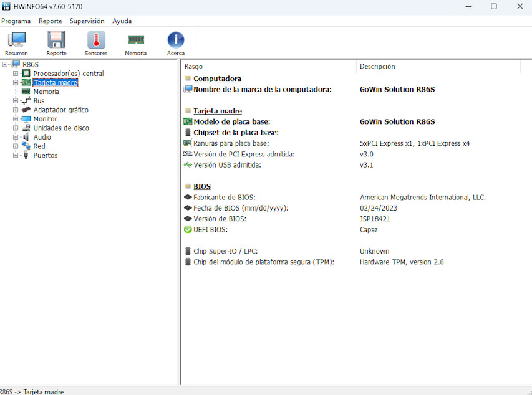Viewport: 532px width, 395px height.
Task: Expand the Procesador(es) central node
Action: (15, 74)
